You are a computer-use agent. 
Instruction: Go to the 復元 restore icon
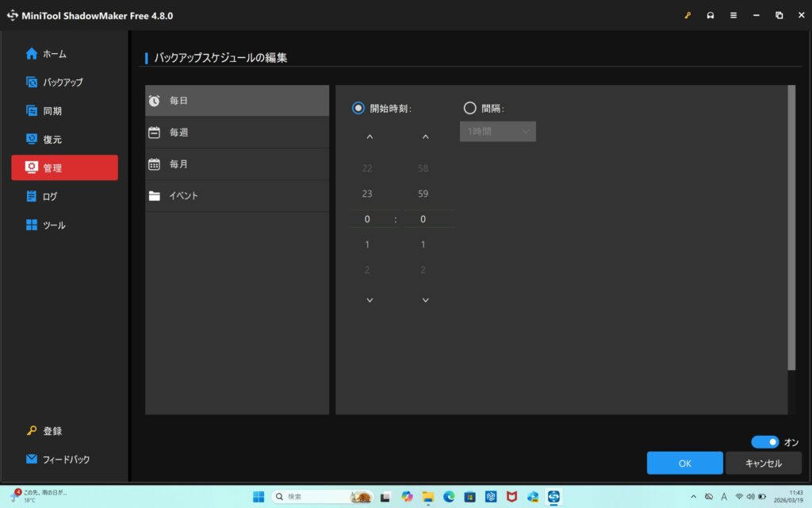(x=32, y=139)
